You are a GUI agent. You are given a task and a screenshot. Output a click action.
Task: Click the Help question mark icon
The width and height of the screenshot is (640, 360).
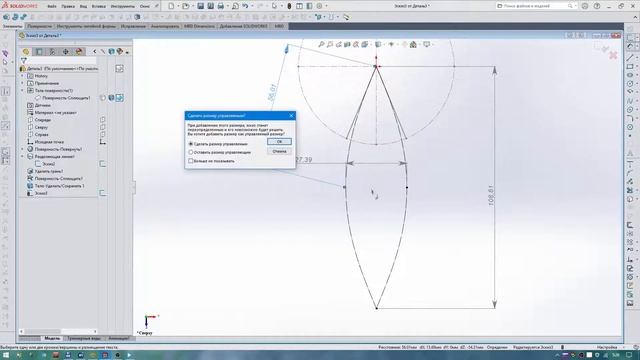click(597, 6)
